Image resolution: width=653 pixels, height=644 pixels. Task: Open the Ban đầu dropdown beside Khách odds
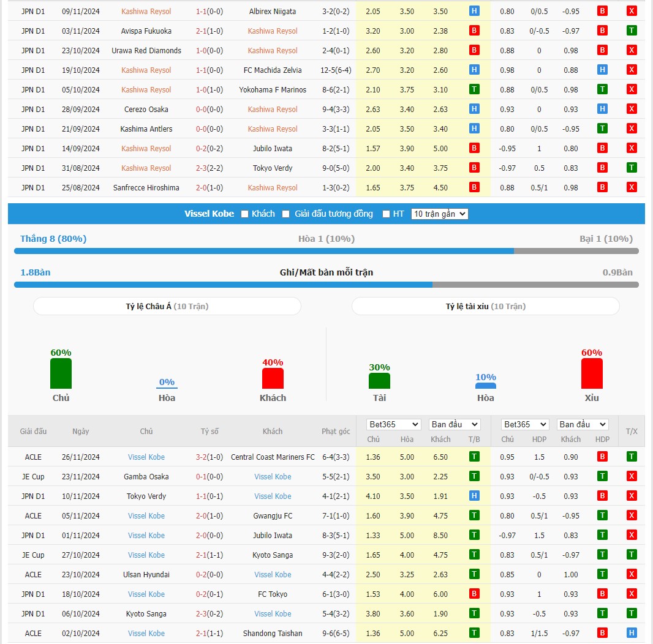(x=455, y=424)
